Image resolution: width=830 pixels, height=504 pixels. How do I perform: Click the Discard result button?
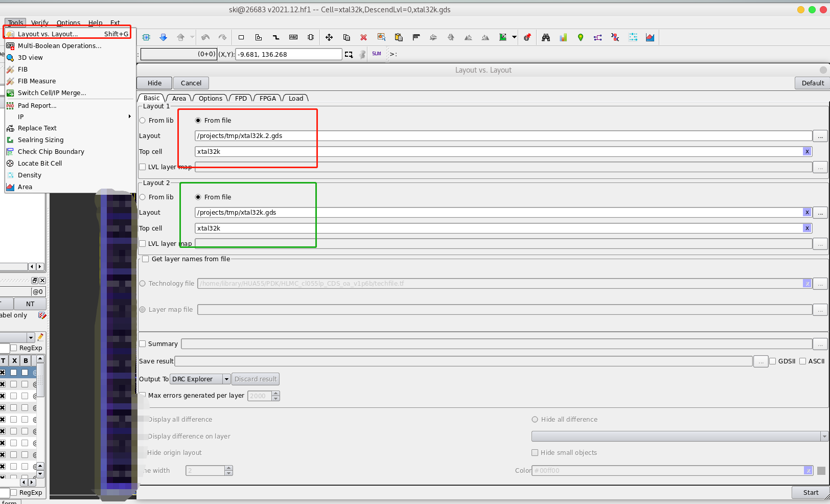(256, 379)
